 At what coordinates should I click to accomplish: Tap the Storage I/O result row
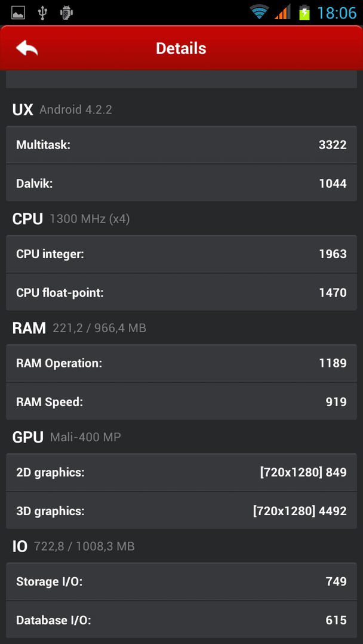pyautogui.click(x=181, y=581)
